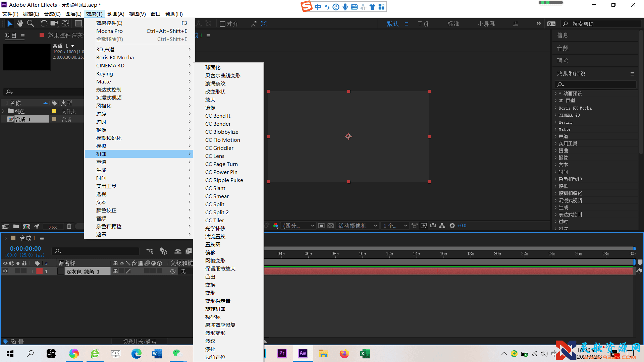
Task: Toggle motion blur switch on layer 1
Action: (147, 271)
